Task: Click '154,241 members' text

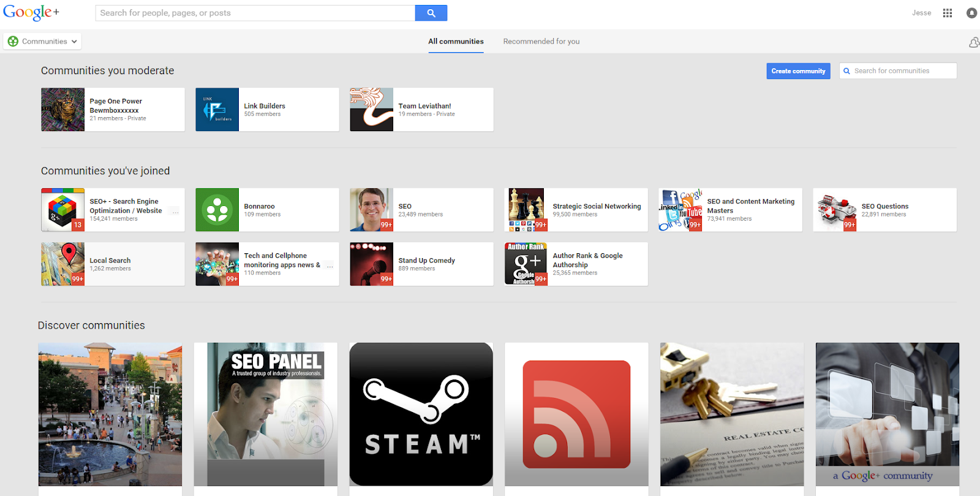Action: coord(113,219)
